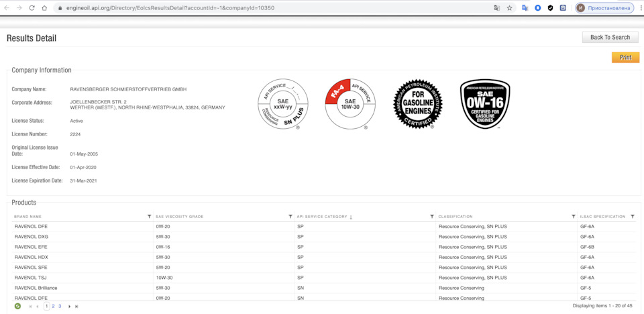Sort by ILSAC Specification column header
Viewport: 644px width, 314px height.
pos(602,217)
